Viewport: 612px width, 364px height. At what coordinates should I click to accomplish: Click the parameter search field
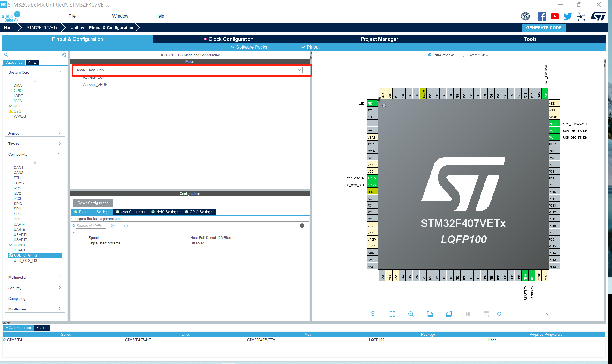coord(91,225)
